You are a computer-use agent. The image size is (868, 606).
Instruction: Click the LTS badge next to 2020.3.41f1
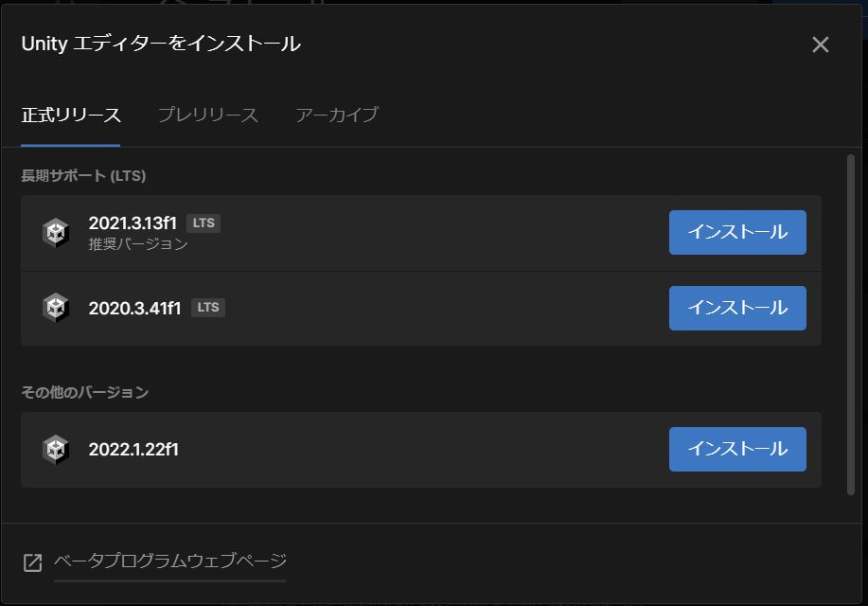208,308
